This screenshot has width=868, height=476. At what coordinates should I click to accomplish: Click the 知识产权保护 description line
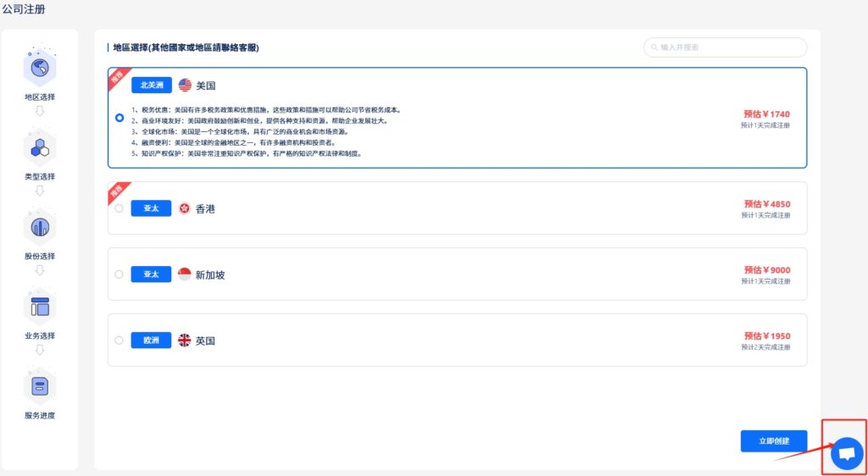(247, 153)
